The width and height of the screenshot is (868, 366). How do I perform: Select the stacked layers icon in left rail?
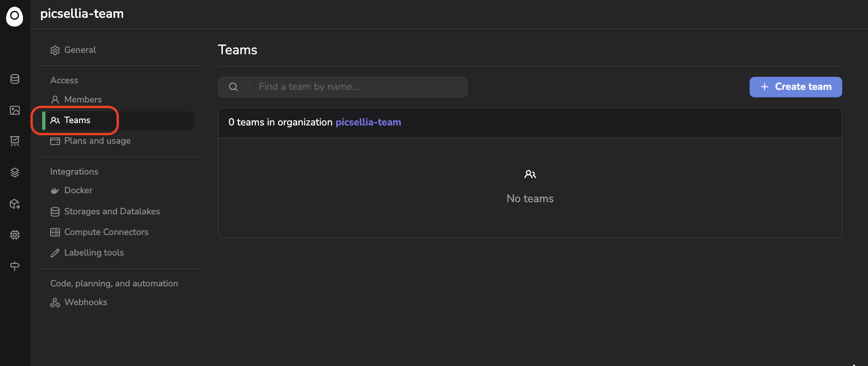[15, 173]
